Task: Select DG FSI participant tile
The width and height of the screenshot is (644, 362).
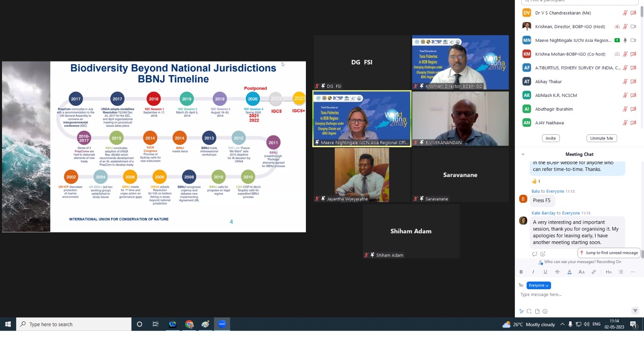Action: coord(362,62)
